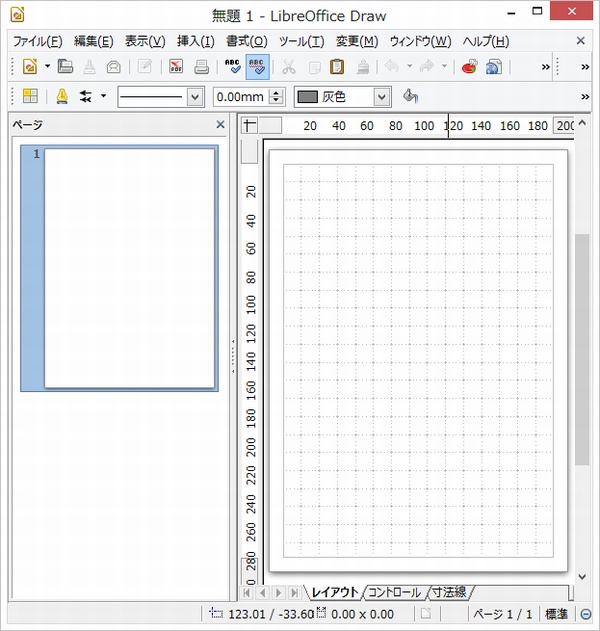Click the arrow style icon

coord(86,96)
